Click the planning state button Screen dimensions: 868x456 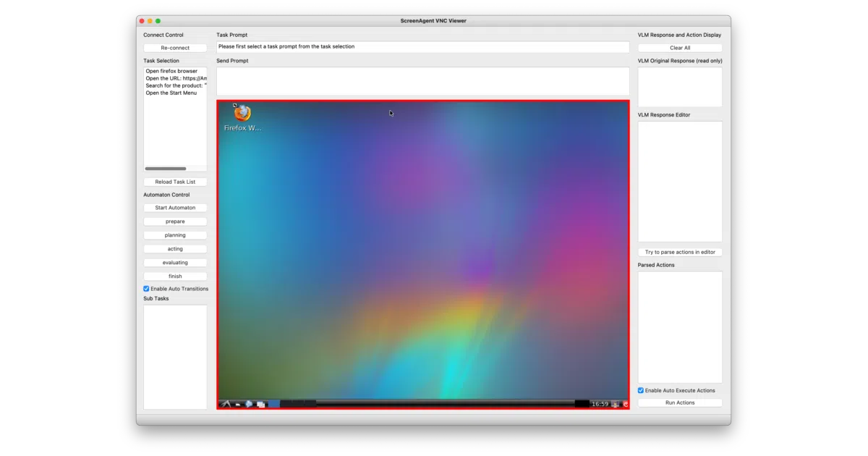(175, 235)
